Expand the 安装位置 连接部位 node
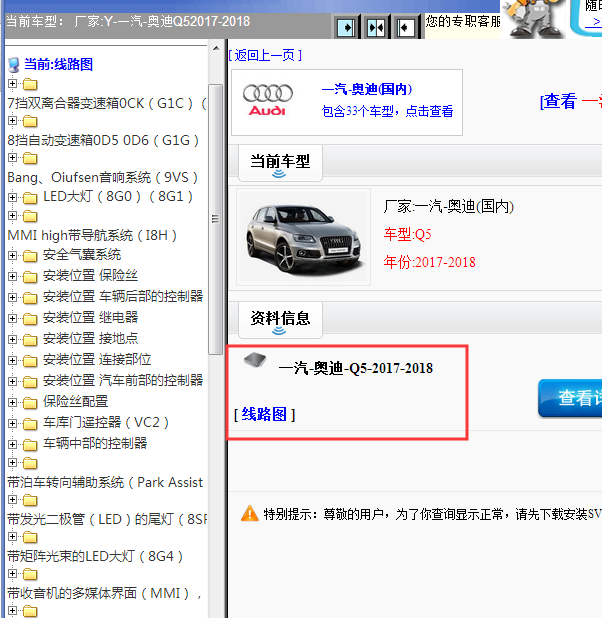 13,360
